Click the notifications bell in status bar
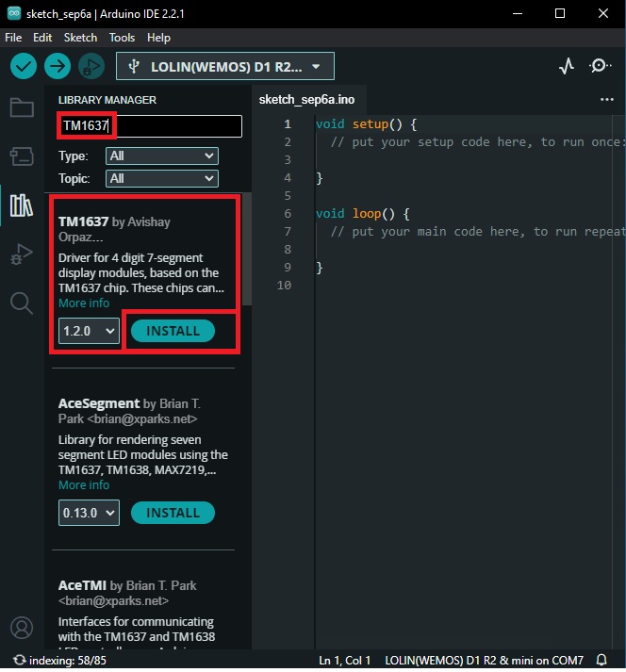Screen dimensions: 626x672 click(x=602, y=661)
